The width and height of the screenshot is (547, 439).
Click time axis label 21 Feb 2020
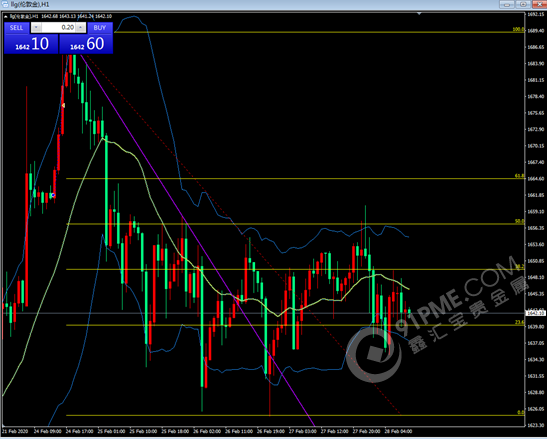[x=15, y=431]
